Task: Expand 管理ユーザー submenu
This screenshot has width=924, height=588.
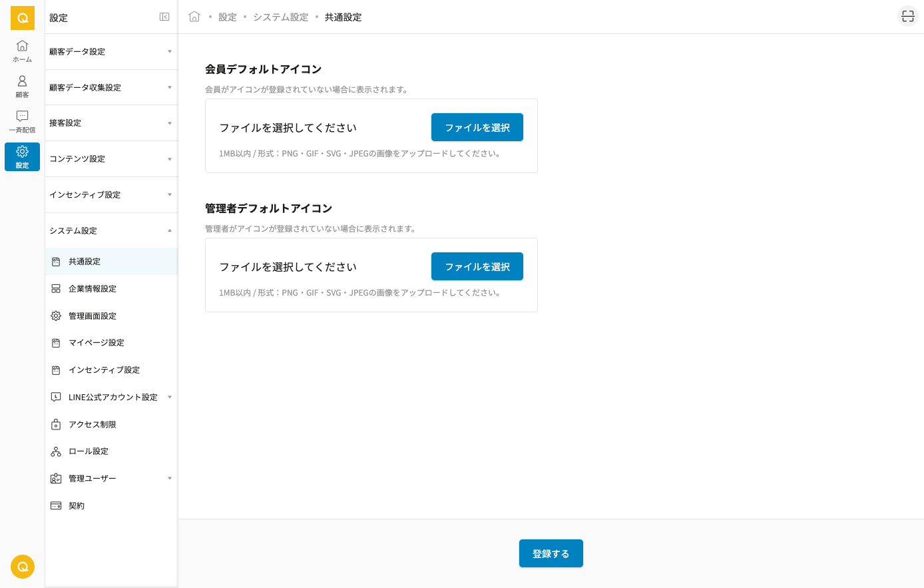Action: tap(170, 479)
